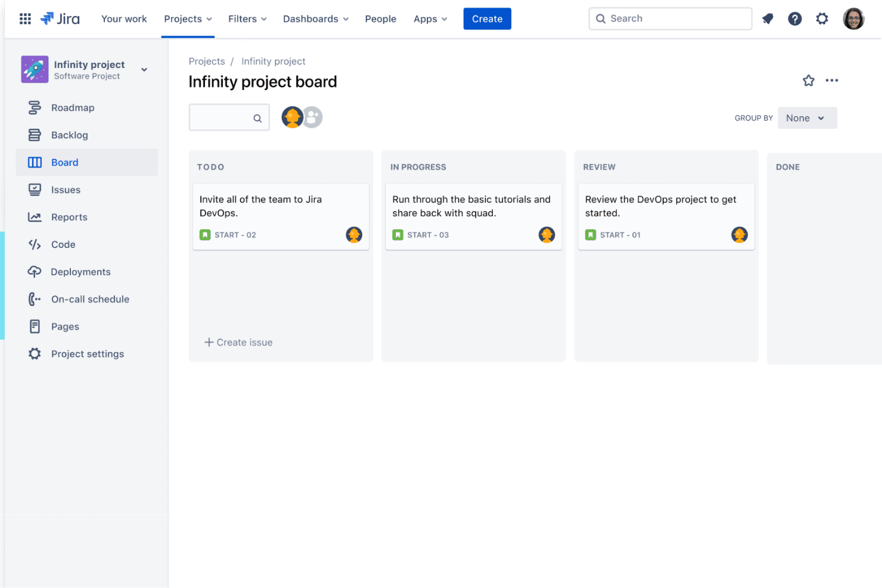Viewport: 882px width, 588px height.
Task: Open the Run through basic tutorials card
Action: [x=473, y=217]
